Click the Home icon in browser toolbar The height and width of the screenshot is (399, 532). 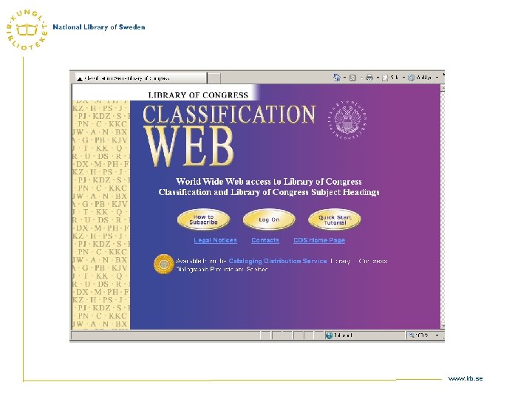coord(337,78)
